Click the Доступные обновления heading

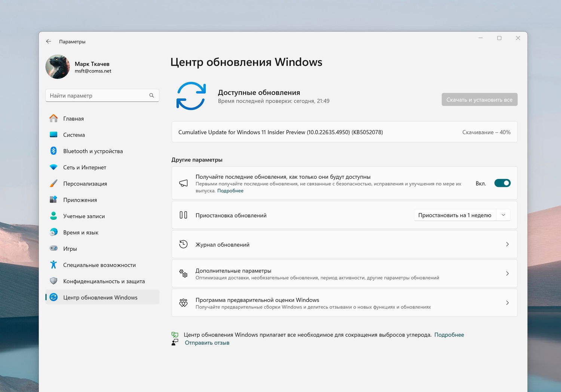259,92
